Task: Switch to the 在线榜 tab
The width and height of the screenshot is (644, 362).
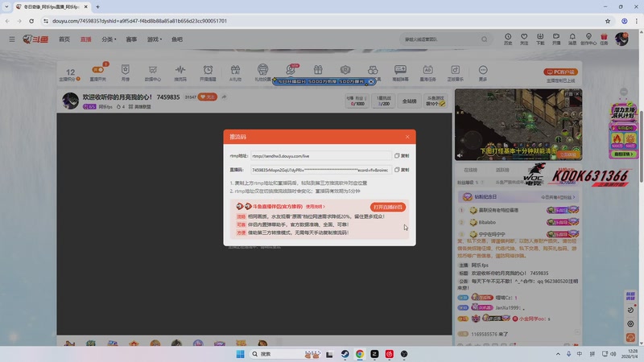Action: [471, 170]
